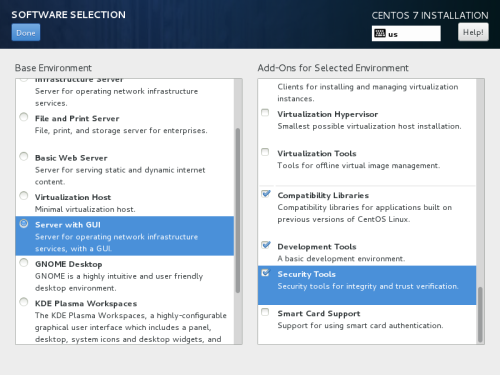
Task: Uncheck Development Tools add-on
Action: click(x=266, y=245)
